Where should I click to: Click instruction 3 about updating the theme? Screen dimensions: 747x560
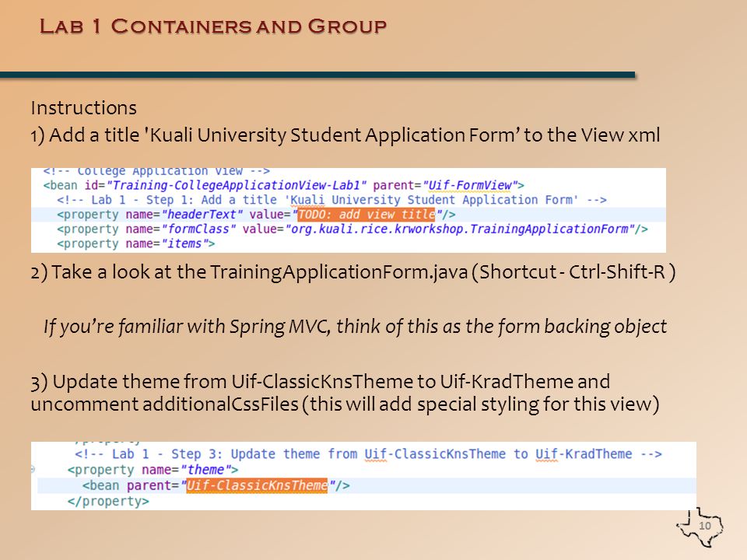[x=345, y=393]
